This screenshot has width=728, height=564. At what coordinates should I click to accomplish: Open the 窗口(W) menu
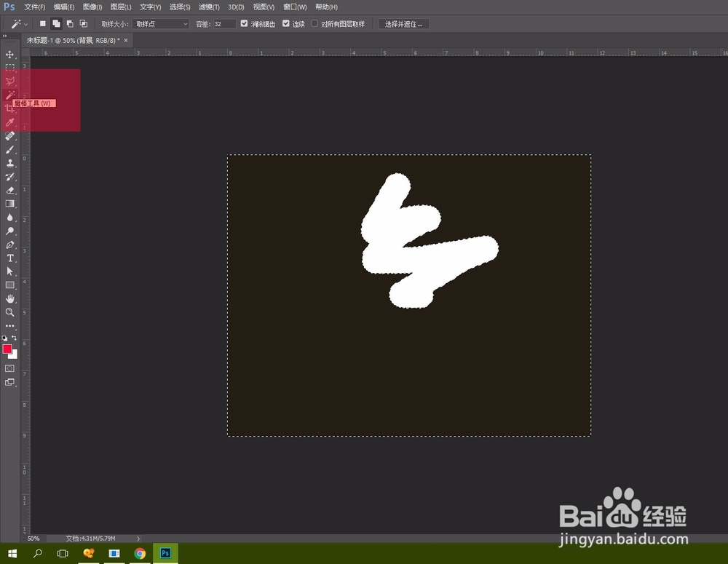pos(295,7)
